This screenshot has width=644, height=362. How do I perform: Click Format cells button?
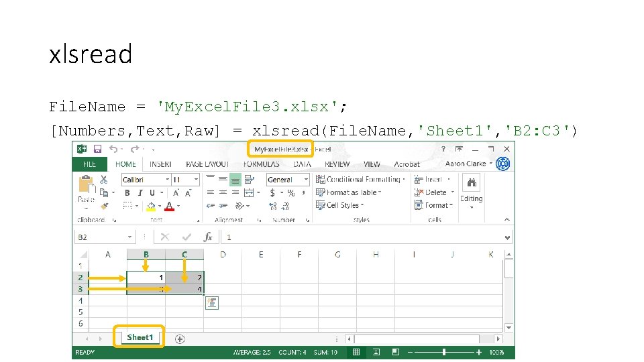point(434,205)
